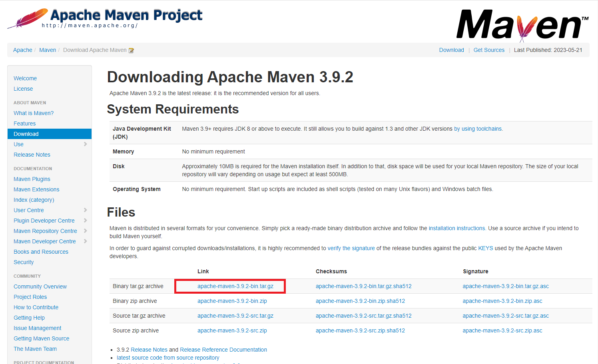Open Plugin Developer Centre in sidebar

(x=44, y=221)
